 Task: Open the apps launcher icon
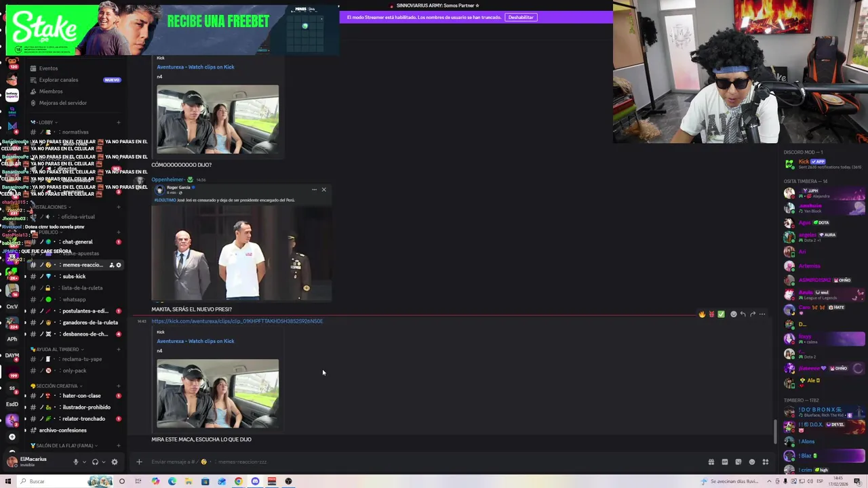click(766, 462)
